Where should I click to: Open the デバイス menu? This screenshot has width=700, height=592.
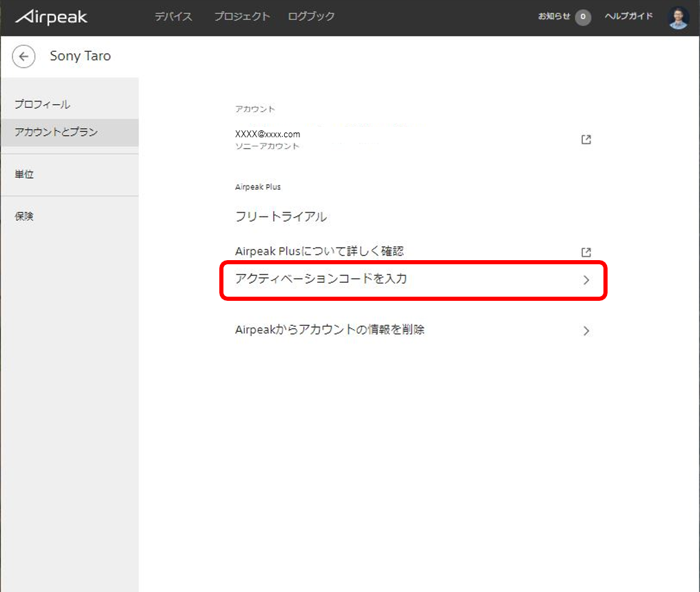173,17
